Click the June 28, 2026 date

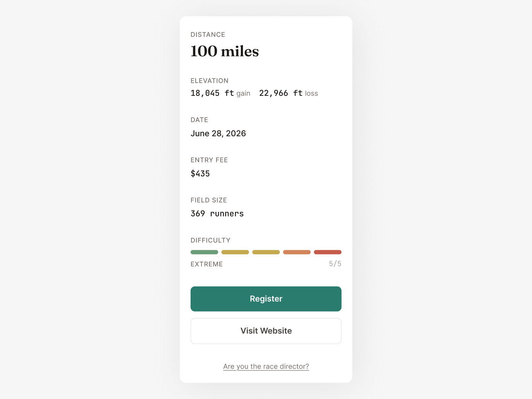(218, 133)
